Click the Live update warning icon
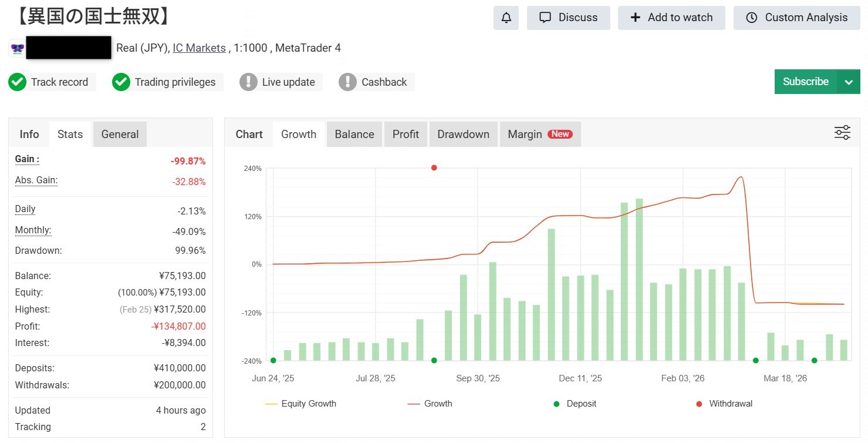This screenshot has height=443, width=868. pyautogui.click(x=248, y=82)
